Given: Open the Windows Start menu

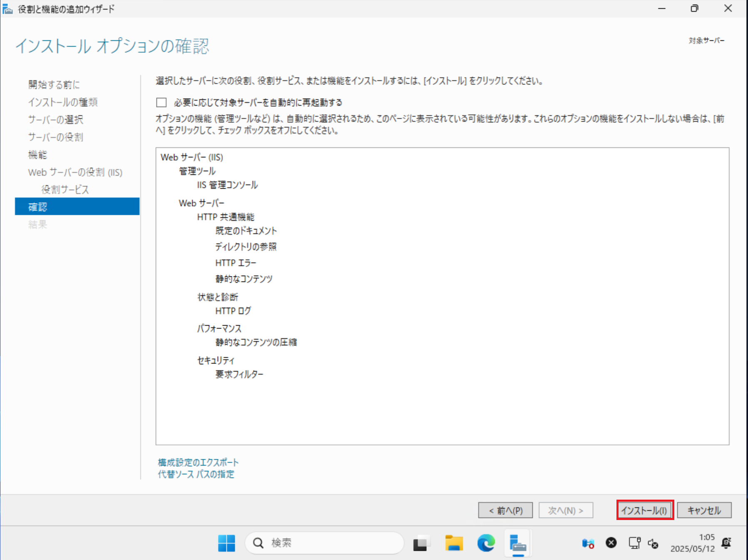Looking at the screenshot, I should (226, 543).
